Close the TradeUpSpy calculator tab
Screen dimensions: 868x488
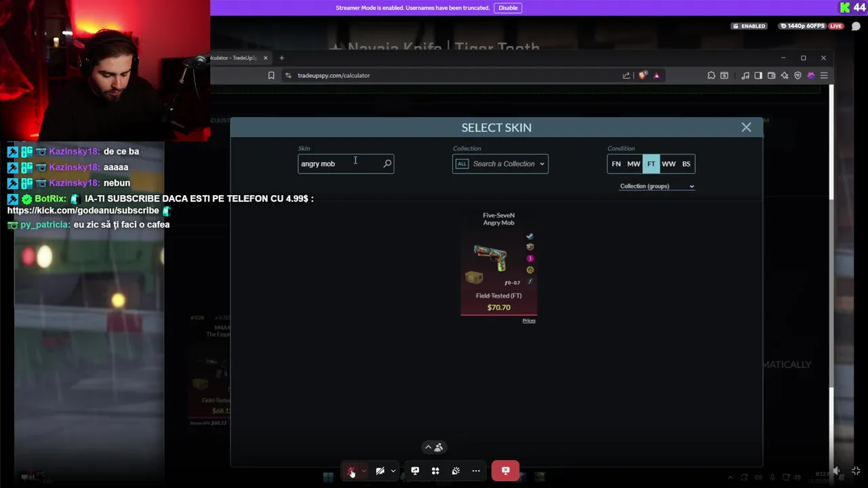[266, 58]
